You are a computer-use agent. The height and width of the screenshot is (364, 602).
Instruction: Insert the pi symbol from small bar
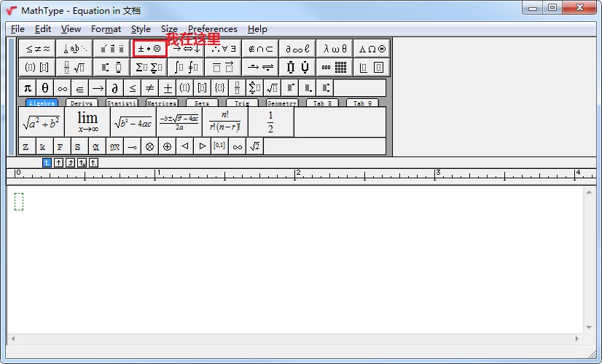tap(28, 88)
